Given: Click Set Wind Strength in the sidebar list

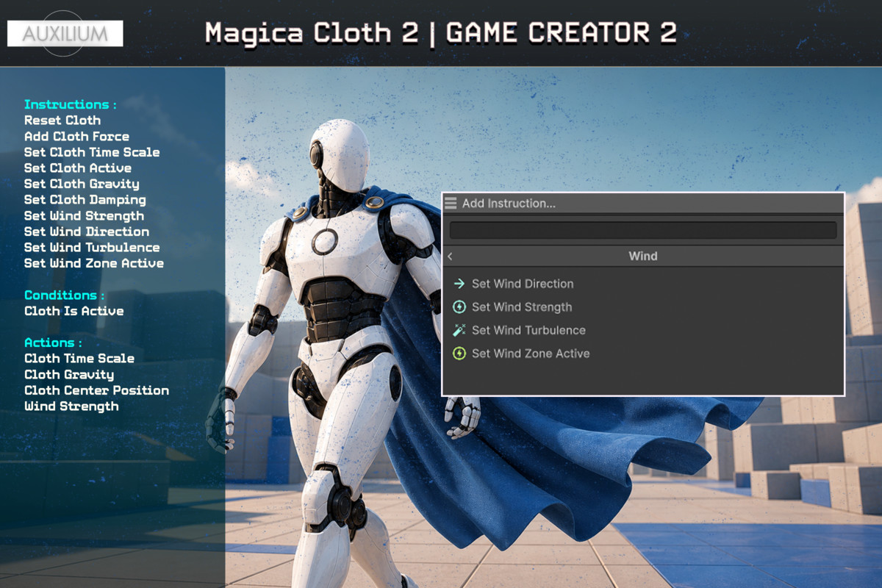Looking at the screenshot, I should tap(84, 216).
